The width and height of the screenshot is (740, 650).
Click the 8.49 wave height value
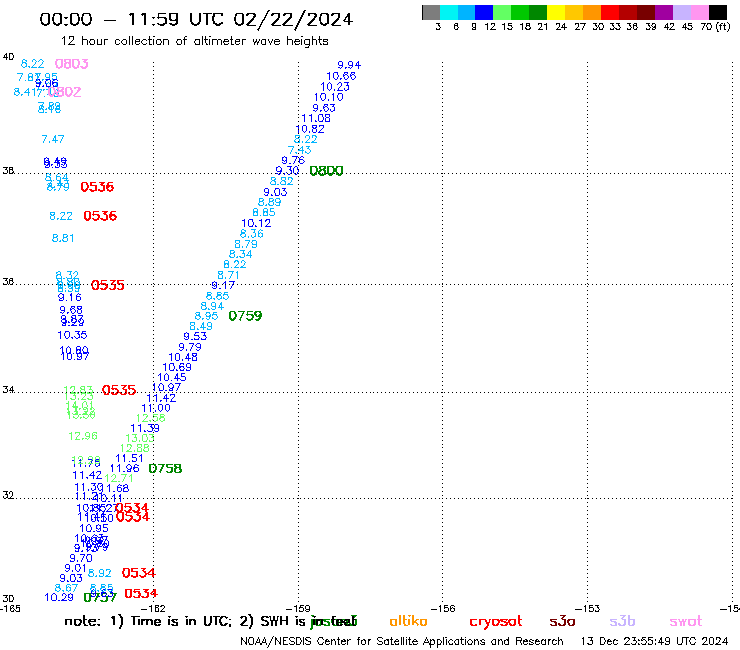pos(201,327)
